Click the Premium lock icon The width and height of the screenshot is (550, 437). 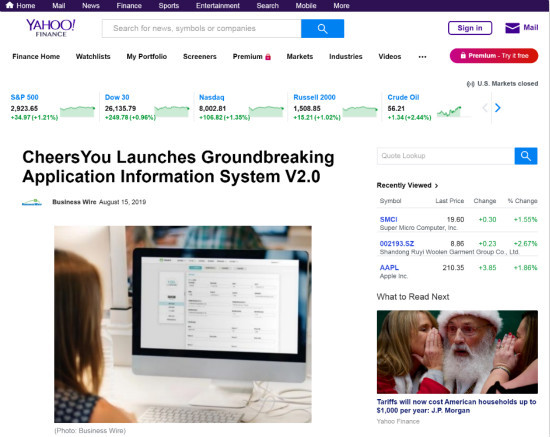pos(268,57)
